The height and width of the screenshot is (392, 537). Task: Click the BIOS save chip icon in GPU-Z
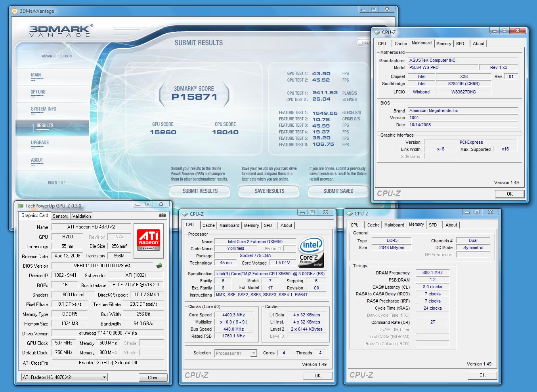click(159, 266)
